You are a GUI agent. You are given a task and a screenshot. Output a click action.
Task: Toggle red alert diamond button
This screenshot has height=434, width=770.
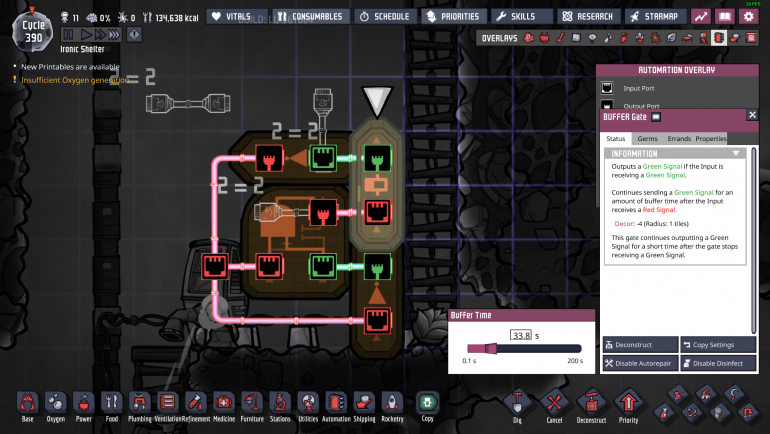pos(134,34)
